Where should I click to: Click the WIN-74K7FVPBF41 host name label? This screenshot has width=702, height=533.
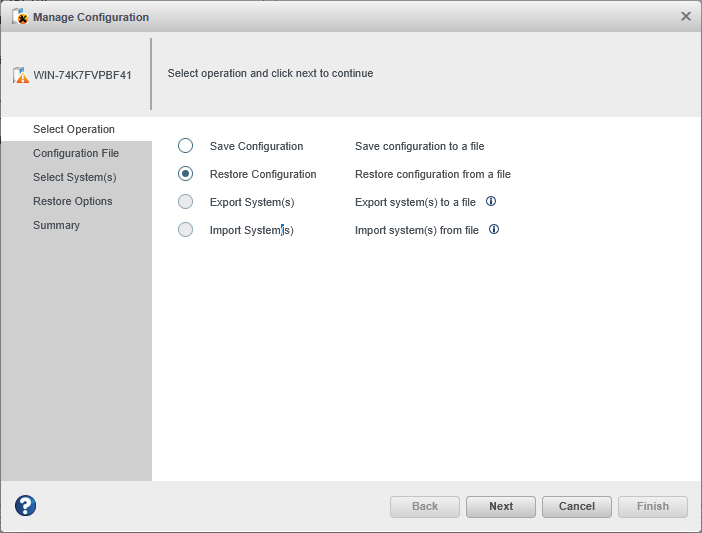(x=83, y=75)
